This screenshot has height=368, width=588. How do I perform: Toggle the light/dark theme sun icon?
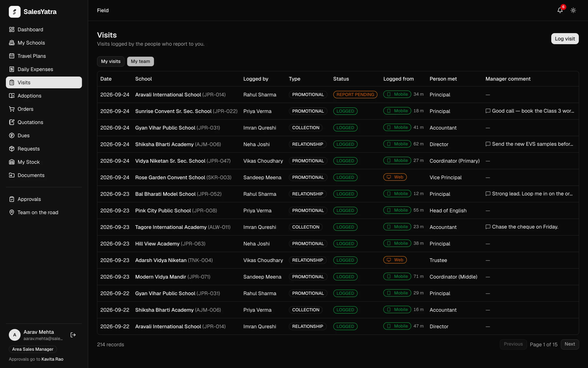click(573, 10)
